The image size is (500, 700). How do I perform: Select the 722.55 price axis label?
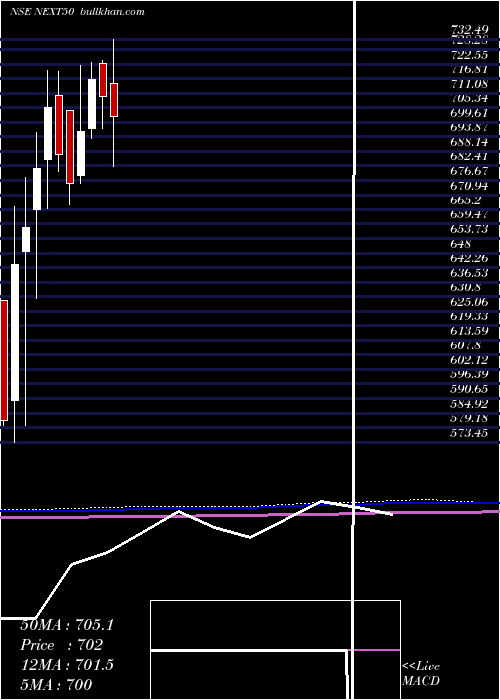(470, 55)
